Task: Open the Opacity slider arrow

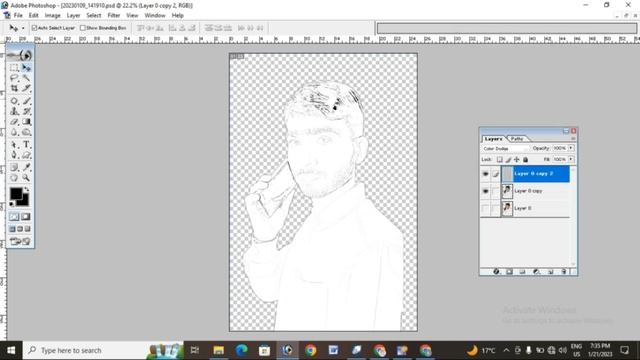Action: [x=571, y=148]
